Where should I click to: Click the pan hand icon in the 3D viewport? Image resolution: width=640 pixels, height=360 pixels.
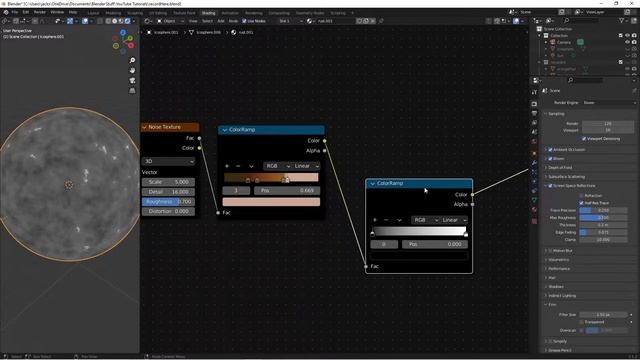(x=132, y=70)
